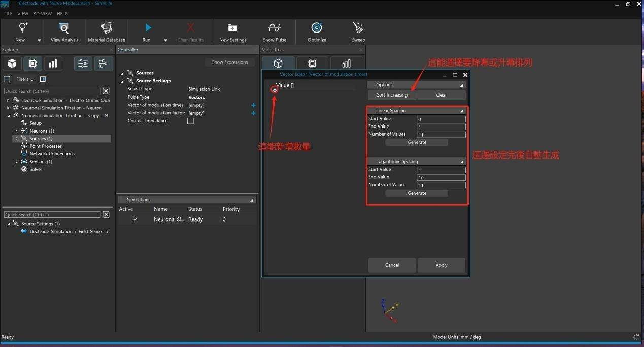Open the 3D VIEW menu
This screenshot has height=347, width=644.
43,14
